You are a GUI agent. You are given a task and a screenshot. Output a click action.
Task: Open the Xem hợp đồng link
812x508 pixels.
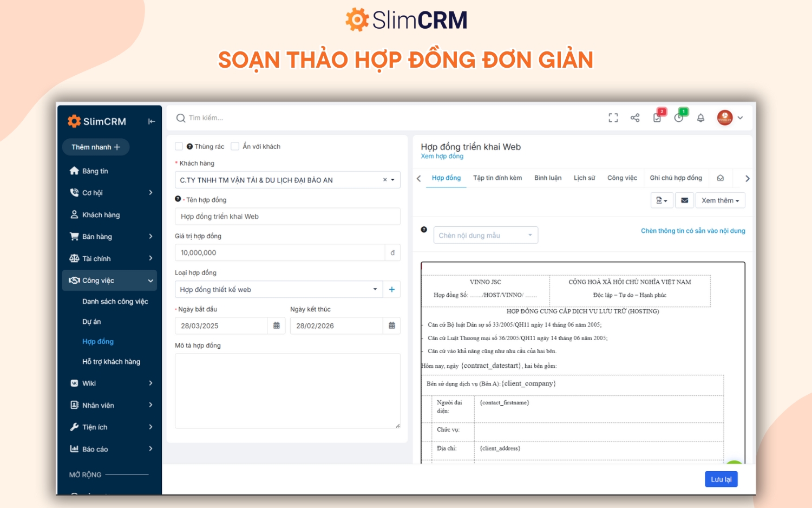(442, 156)
